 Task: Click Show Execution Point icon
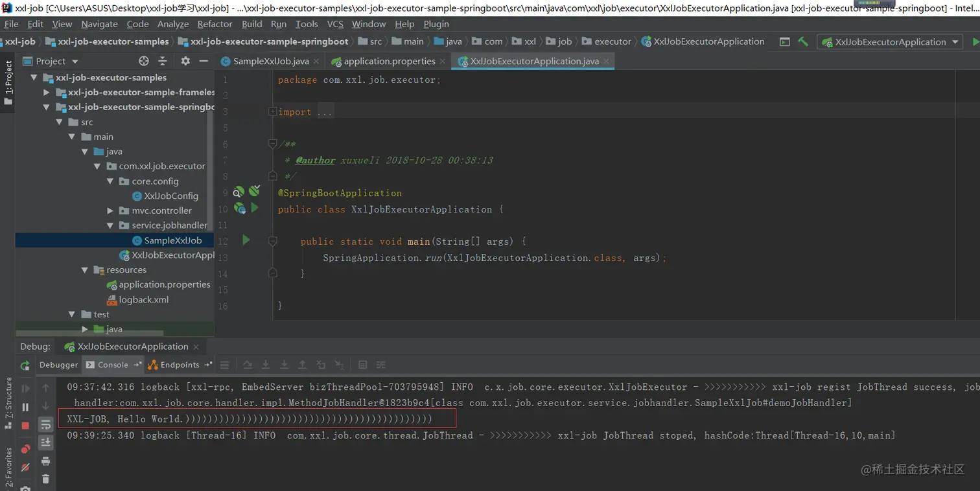tap(225, 365)
